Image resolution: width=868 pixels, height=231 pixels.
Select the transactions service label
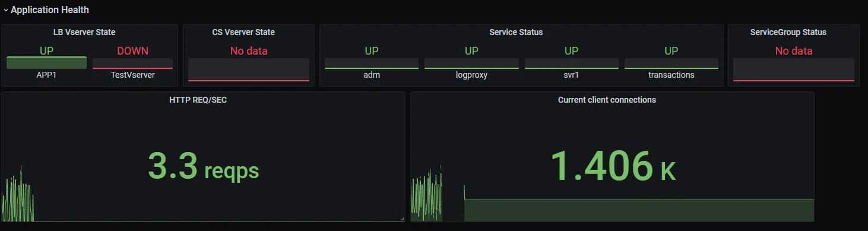point(671,75)
